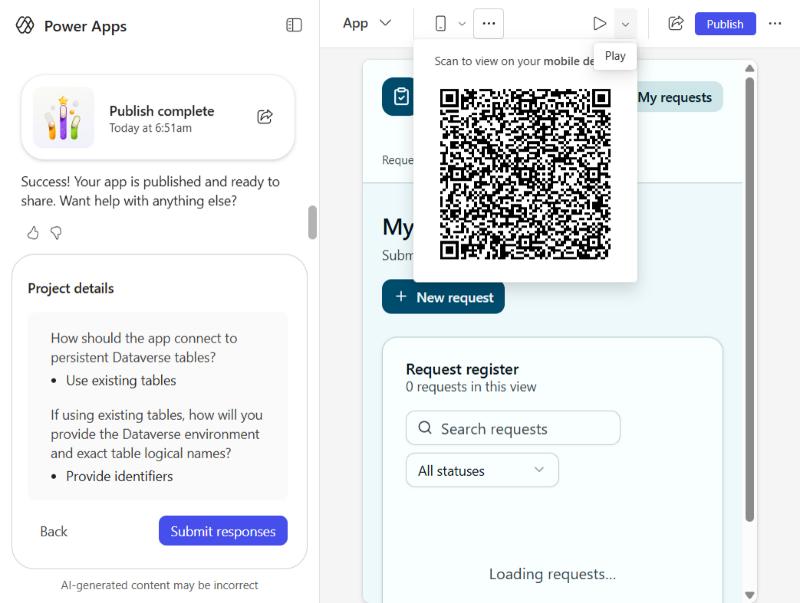
Task: Collapse the side panel with layout icon
Action: coord(294,25)
